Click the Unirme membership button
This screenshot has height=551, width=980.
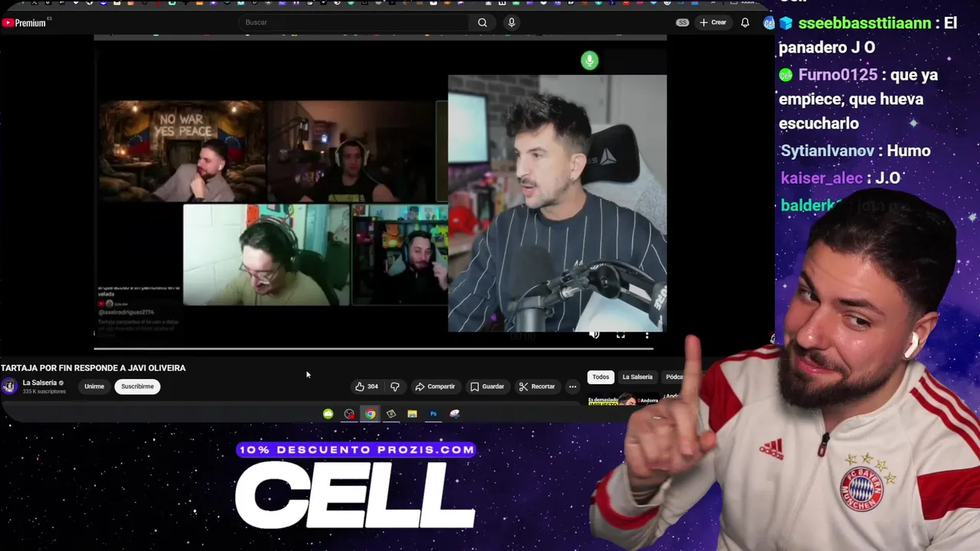click(94, 386)
